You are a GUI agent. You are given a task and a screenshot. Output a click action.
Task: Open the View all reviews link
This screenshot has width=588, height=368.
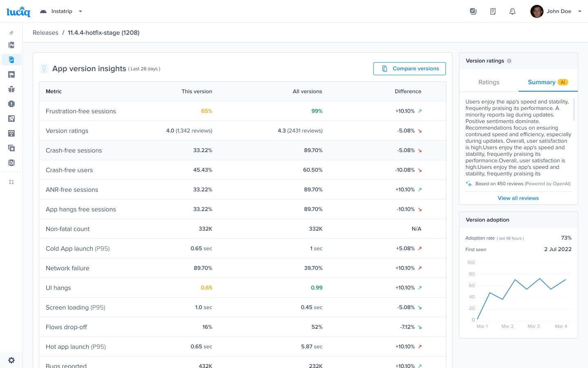518,198
